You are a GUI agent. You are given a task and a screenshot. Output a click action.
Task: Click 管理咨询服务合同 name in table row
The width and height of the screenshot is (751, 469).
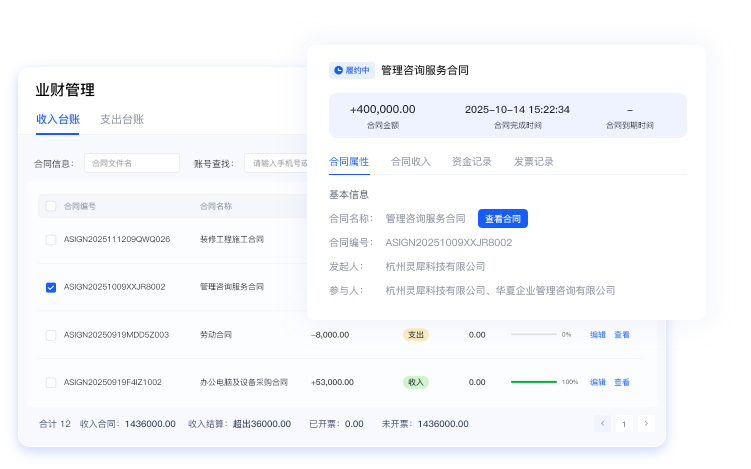(232, 287)
